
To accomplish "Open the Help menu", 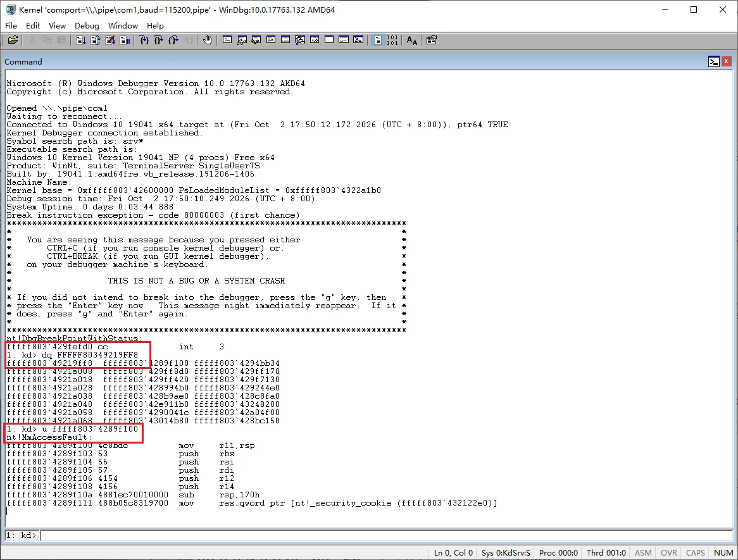I will pyautogui.click(x=155, y=25).
